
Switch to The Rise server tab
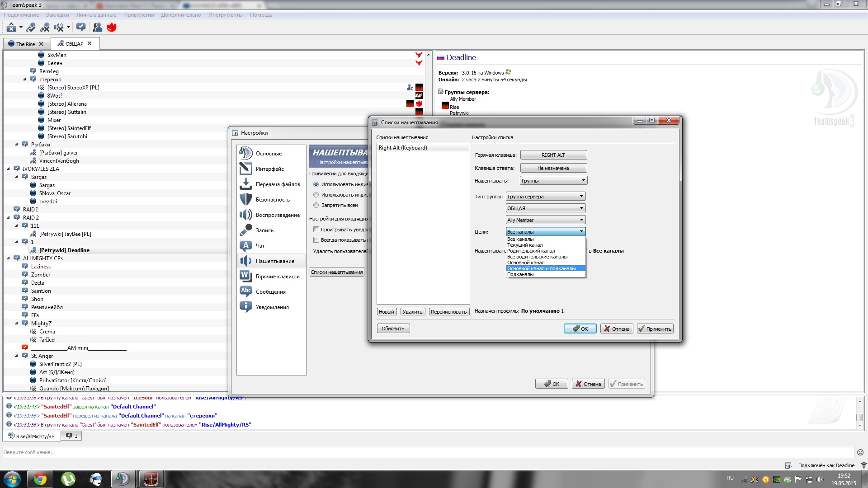click(x=25, y=44)
